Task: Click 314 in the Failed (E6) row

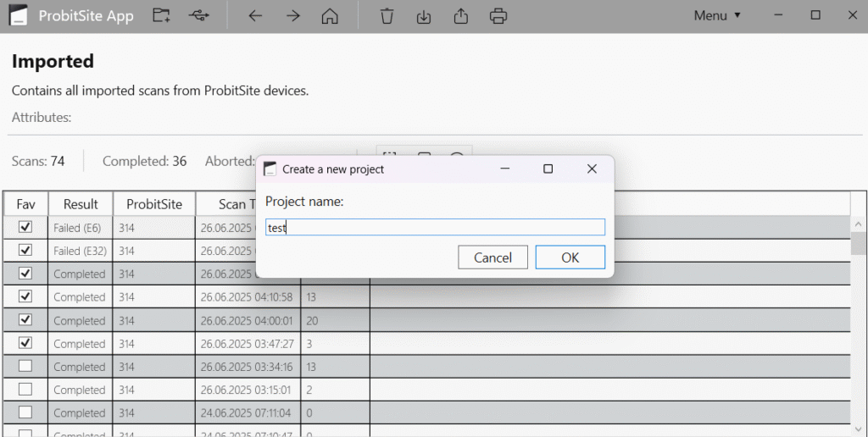Action: 126,228
